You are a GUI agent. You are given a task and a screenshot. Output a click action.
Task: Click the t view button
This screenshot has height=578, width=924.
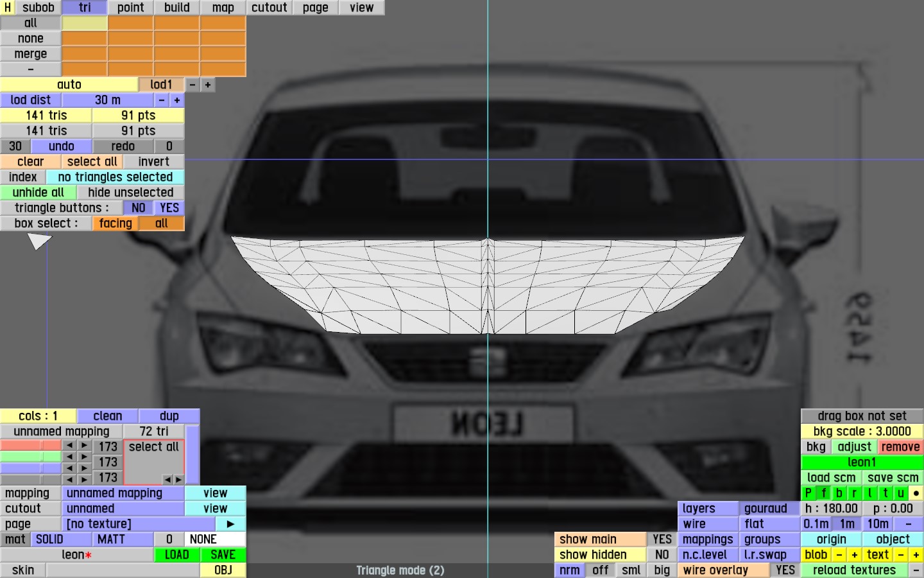point(886,493)
